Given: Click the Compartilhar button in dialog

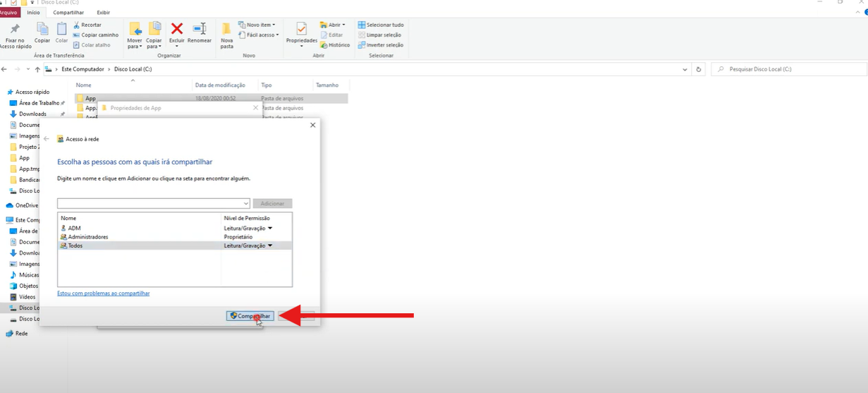Looking at the screenshot, I should tap(250, 316).
